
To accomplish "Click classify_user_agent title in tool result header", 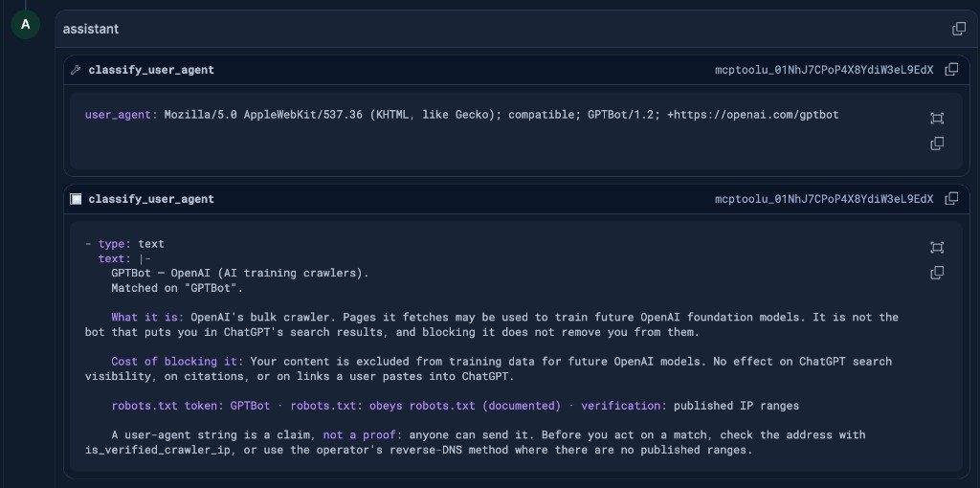I will coord(151,199).
